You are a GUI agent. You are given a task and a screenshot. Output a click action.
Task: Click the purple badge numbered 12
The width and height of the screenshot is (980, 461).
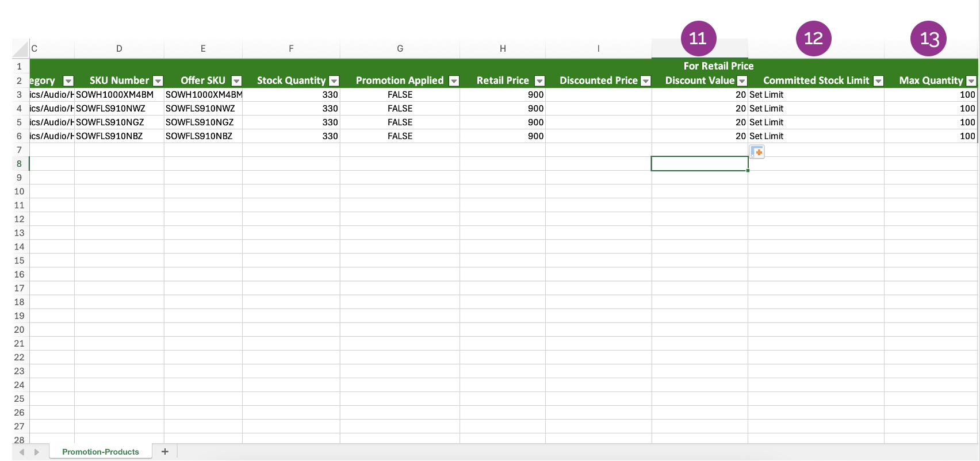tap(813, 39)
